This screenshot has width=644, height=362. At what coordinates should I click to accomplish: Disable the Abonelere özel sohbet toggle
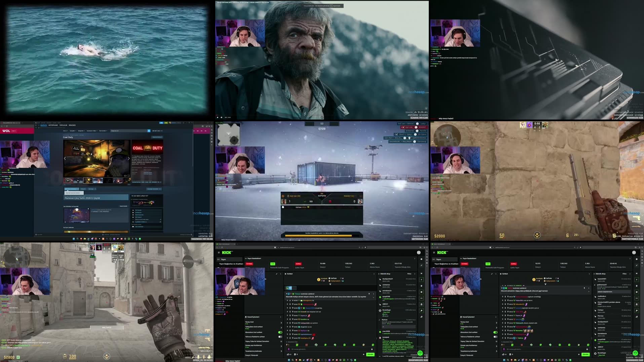[280, 332]
